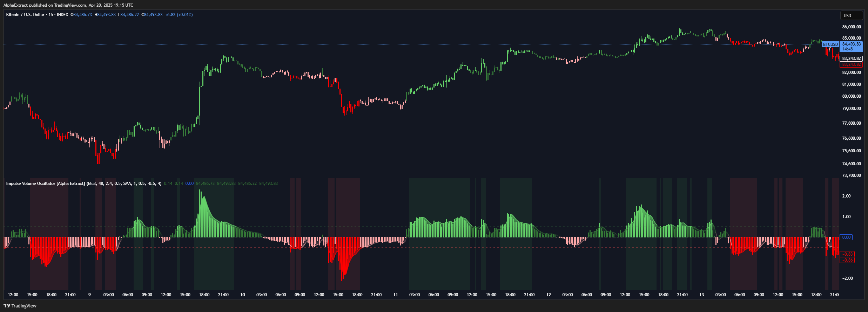Click the 75,600.00 price axis label
The height and width of the screenshot is (312, 868).
click(852, 151)
